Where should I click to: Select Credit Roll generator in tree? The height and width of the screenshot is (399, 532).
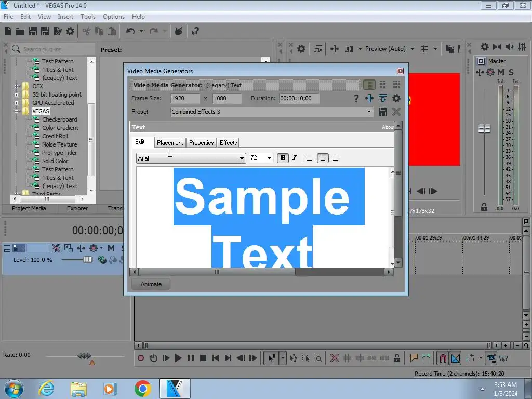pyautogui.click(x=55, y=136)
